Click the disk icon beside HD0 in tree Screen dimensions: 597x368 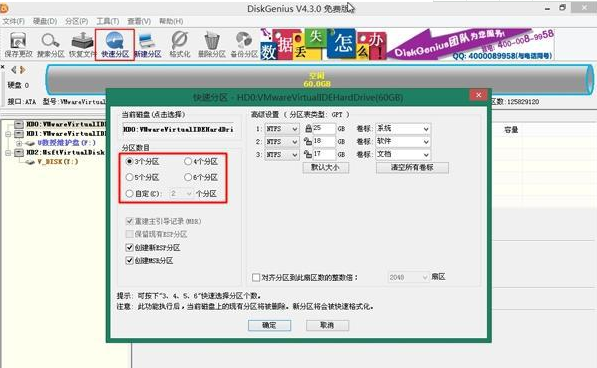point(19,124)
